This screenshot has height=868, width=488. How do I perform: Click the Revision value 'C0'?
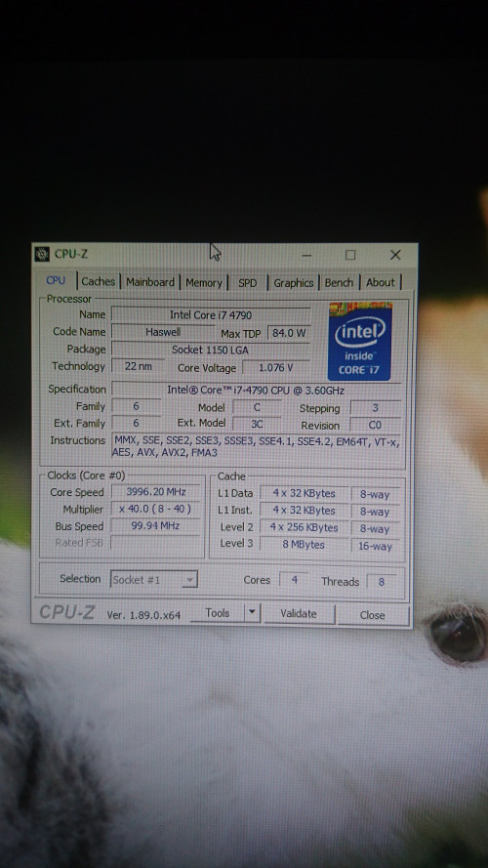point(375,425)
